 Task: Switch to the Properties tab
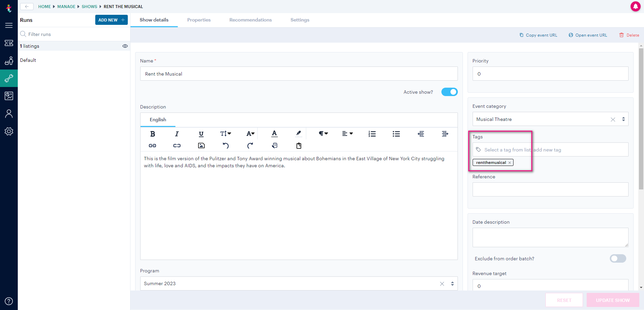[x=199, y=20]
